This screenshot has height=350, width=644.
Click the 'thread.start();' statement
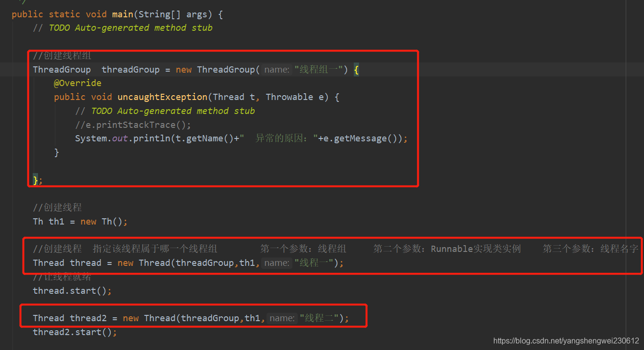[72, 291]
